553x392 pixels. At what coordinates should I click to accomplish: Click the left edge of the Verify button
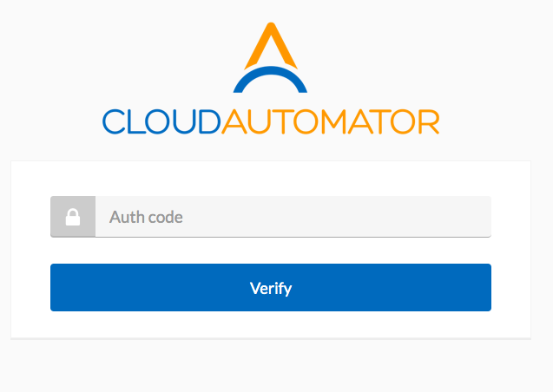click(x=56, y=287)
